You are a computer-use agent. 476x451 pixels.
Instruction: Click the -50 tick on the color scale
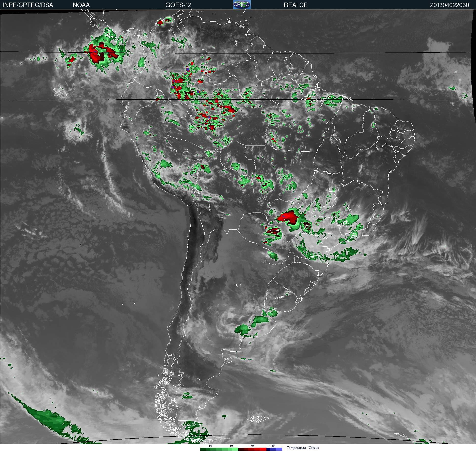point(210,446)
